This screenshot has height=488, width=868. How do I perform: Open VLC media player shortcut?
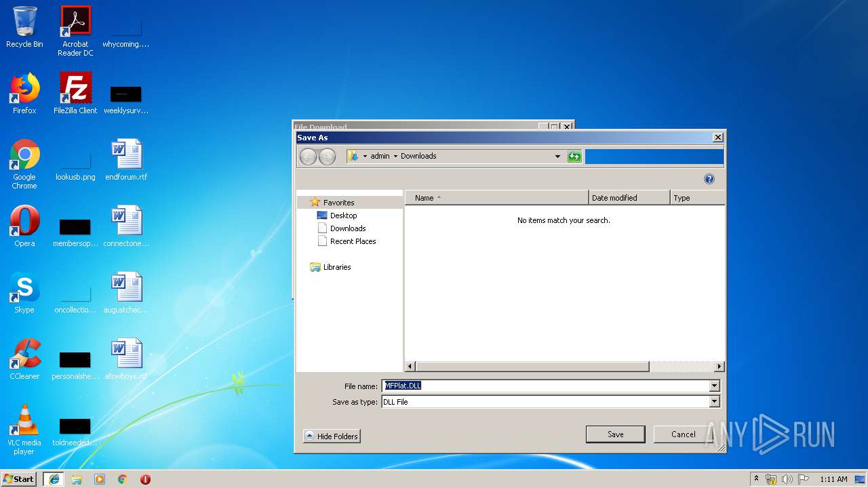click(x=24, y=430)
